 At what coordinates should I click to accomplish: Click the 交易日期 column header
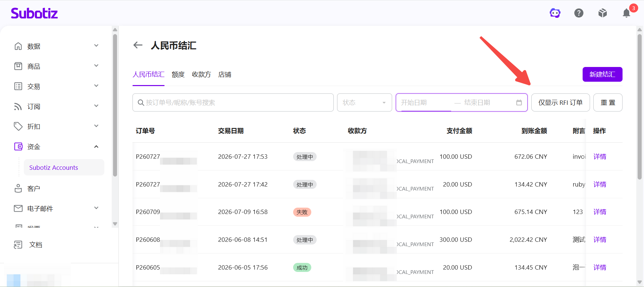[231, 131]
